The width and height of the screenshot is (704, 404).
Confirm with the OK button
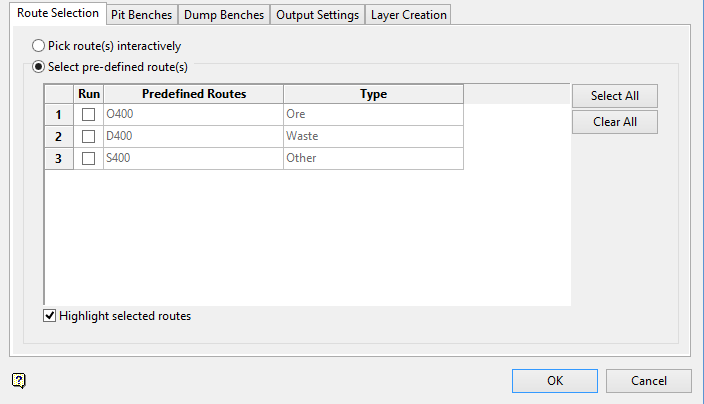point(554,381)
